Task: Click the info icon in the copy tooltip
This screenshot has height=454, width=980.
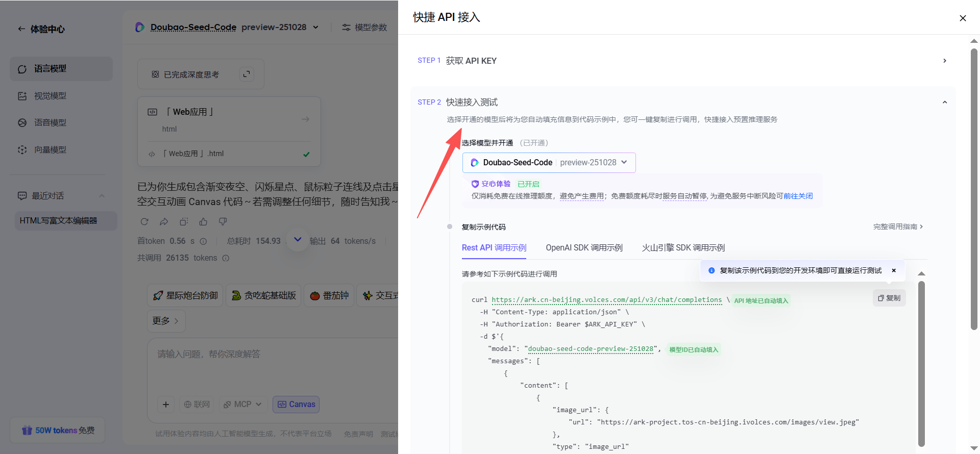Action: tap(712, 270)
